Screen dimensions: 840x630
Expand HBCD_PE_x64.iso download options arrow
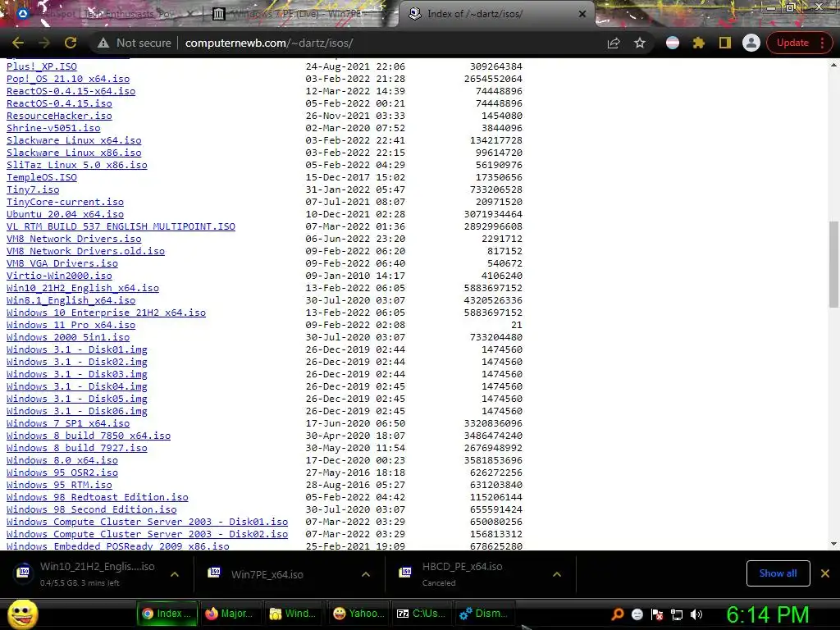pos(557,574)
